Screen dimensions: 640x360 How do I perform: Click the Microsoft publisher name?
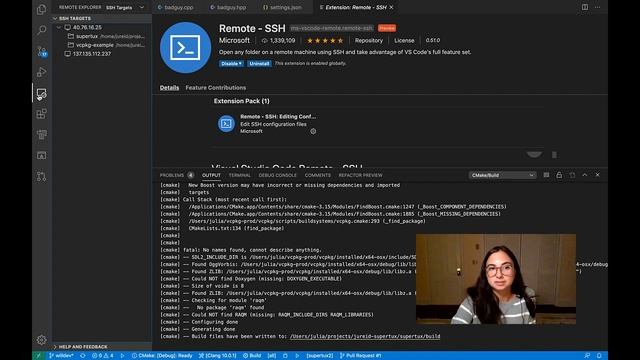pyautogui.click(x=234, y=40)
